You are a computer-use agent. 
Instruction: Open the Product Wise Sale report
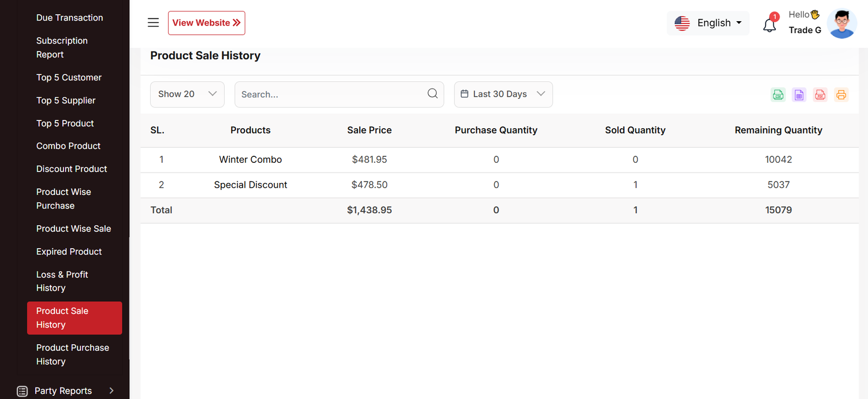tap(73, 229)
